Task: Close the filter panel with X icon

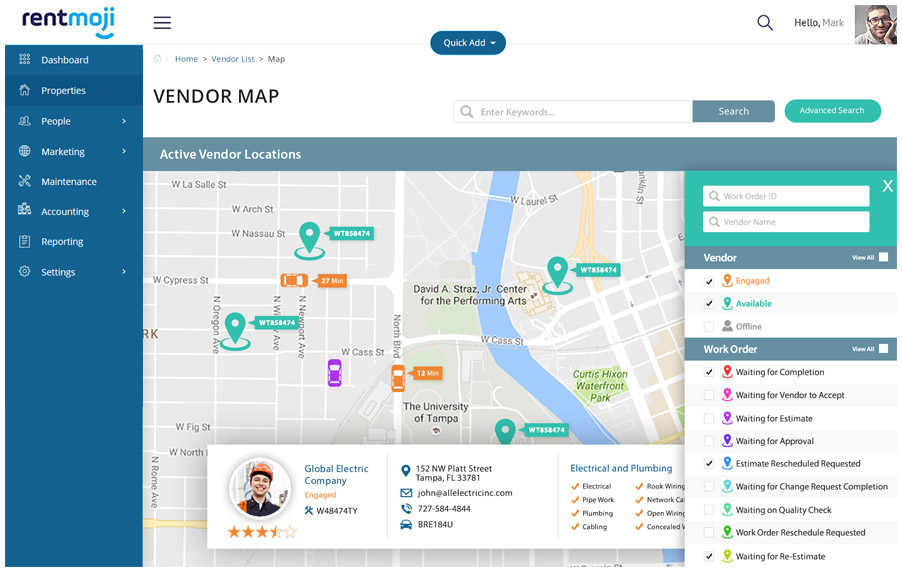Action: [888, 185]
